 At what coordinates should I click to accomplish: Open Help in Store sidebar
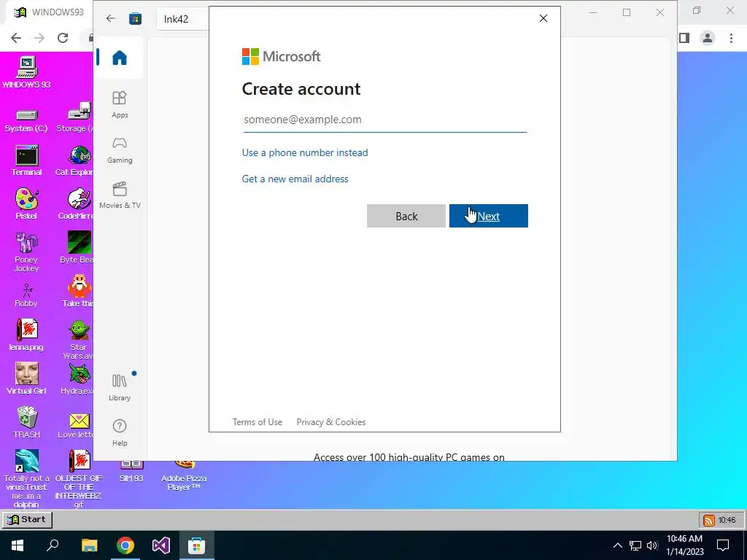pyautogui.click(x=120, y=432)
